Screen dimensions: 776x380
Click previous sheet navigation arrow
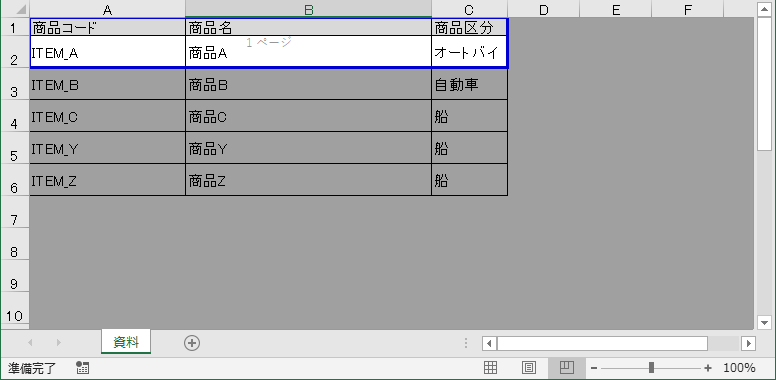pos(30,342)
